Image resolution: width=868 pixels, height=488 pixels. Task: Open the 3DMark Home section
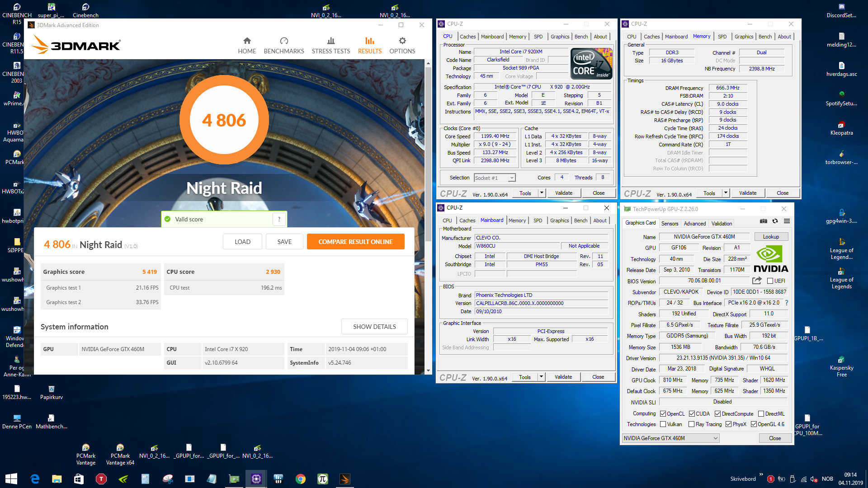(247, 46)
